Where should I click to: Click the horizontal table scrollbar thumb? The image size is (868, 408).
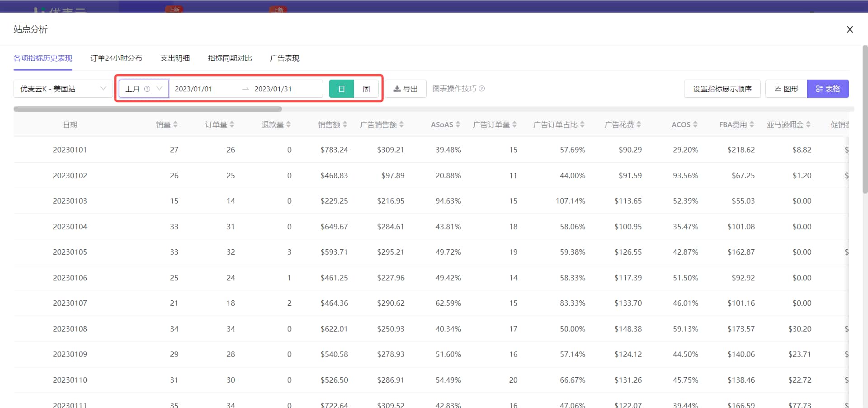click(148, 109)
